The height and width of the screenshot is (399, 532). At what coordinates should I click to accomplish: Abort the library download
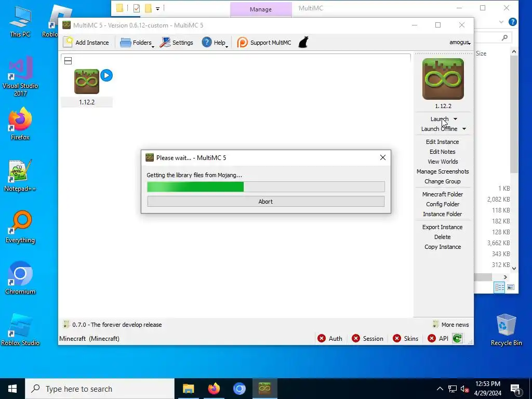coord(265,201)
